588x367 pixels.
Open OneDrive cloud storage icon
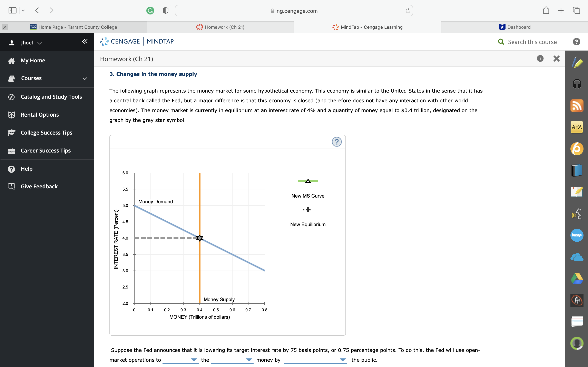tap(577, 257)
